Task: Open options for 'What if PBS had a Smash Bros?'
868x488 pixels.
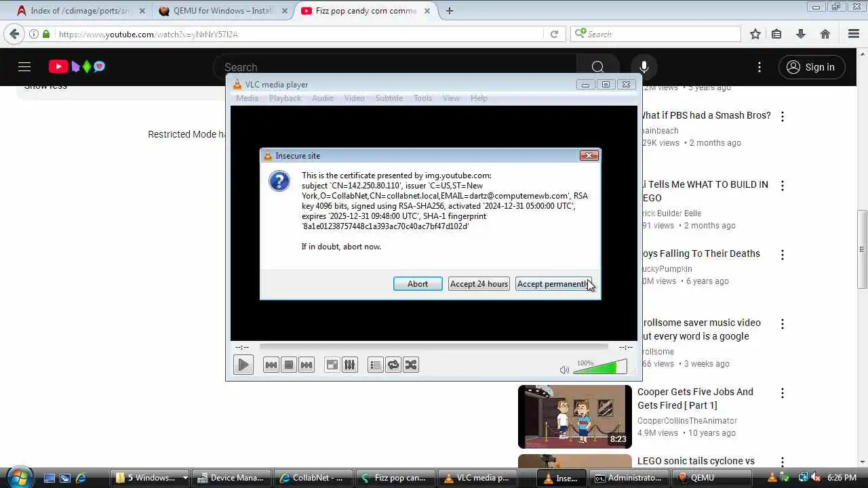Action: point(783,117)
